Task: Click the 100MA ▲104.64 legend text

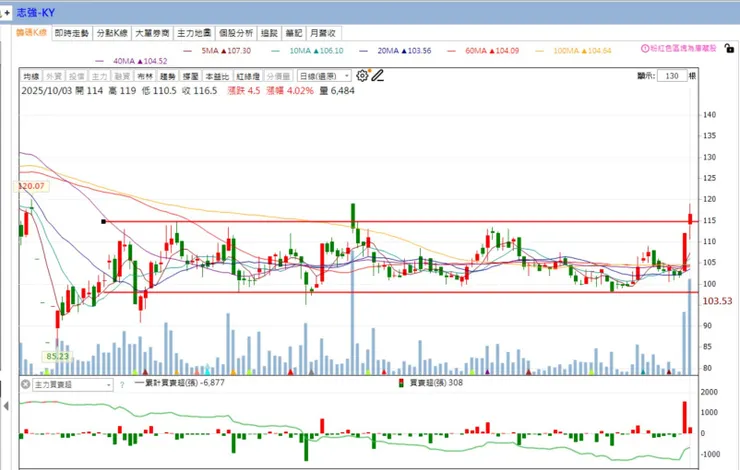Action: click(582, 51)
